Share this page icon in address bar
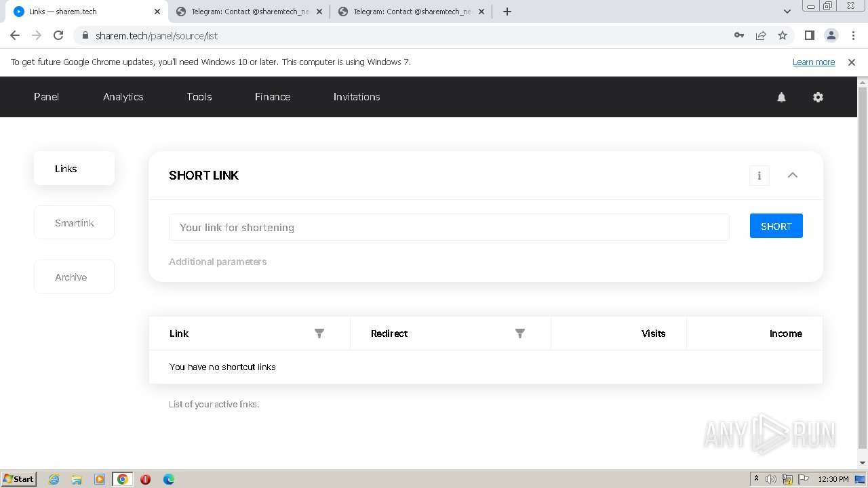The image size is (868, 488). click(761, 35)
